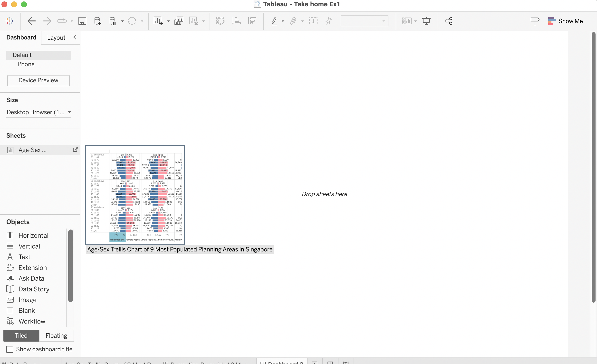Viewport: 597px width, 364px height.
Task: Click the New Worksheet chart icon
Action: 158,21
